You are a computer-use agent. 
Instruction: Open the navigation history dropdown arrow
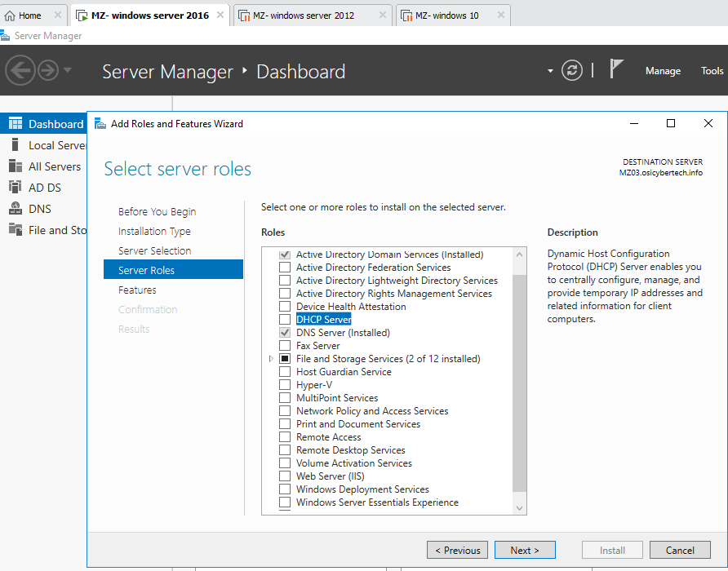(x=68, y=71)
